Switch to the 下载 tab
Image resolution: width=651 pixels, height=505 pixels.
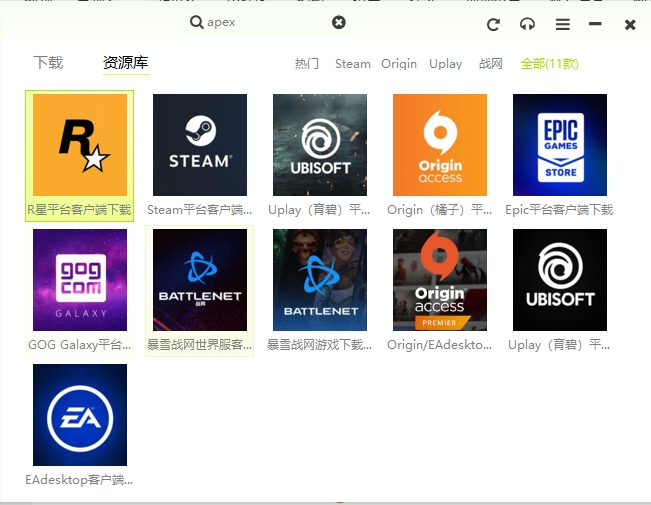coord(48,63)
